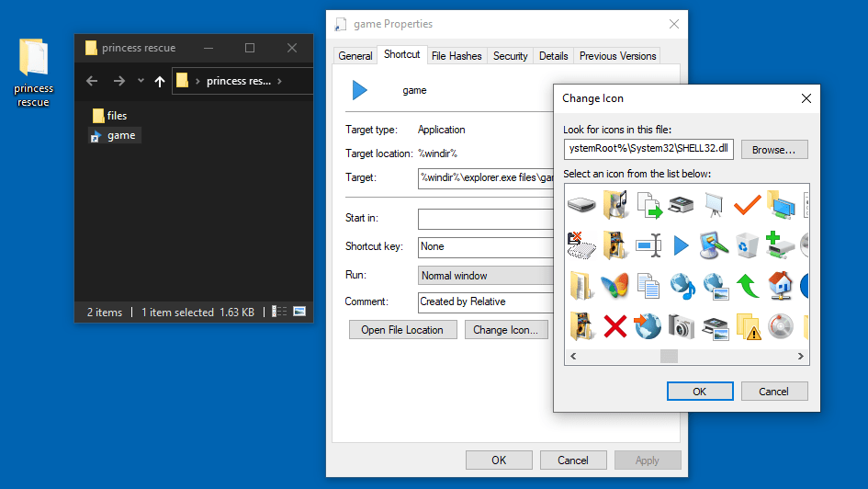The height and width of the screenshot is (489, 868).
Task: Expand the recent locations chevron in Explorer
Action: [141, 81]
